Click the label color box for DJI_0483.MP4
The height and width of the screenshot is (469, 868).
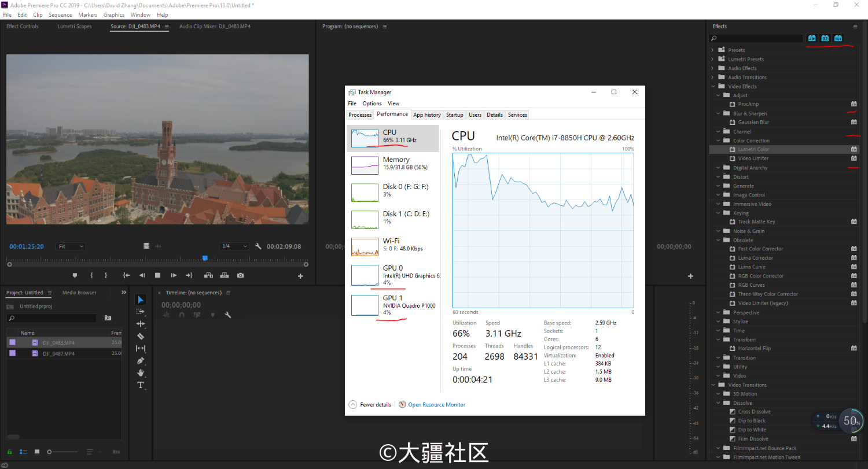point(13,342)
